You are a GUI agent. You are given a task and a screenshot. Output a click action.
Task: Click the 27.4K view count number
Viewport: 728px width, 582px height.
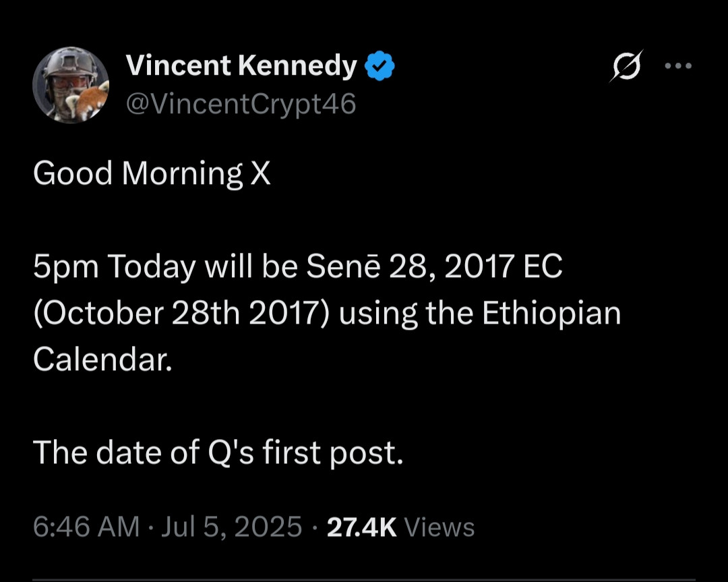(x=361, y=527)
